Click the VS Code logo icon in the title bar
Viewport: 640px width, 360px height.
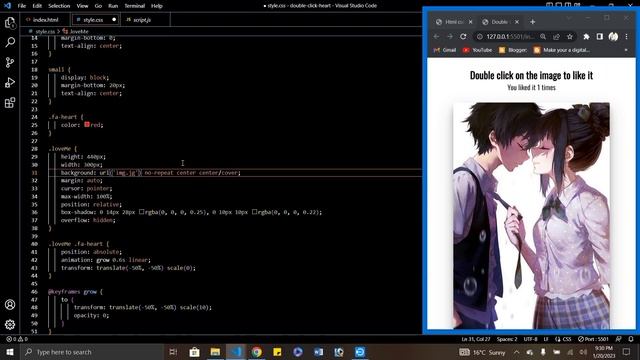coord(7,6)
